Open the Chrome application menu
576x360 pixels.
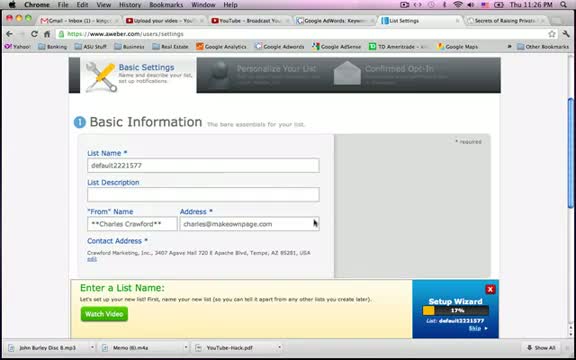coord(37,5)
